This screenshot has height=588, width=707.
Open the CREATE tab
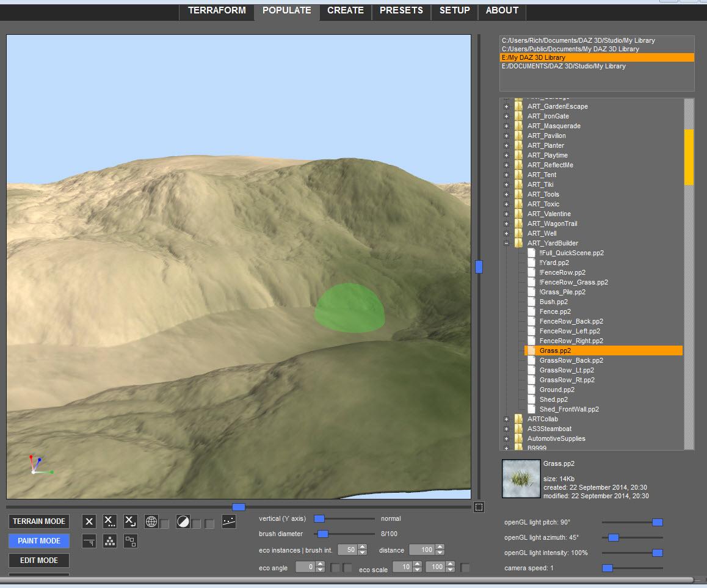pos(346,10)
